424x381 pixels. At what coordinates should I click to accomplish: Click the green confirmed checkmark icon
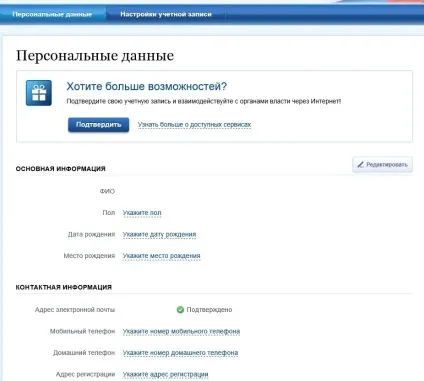point(180,310)
